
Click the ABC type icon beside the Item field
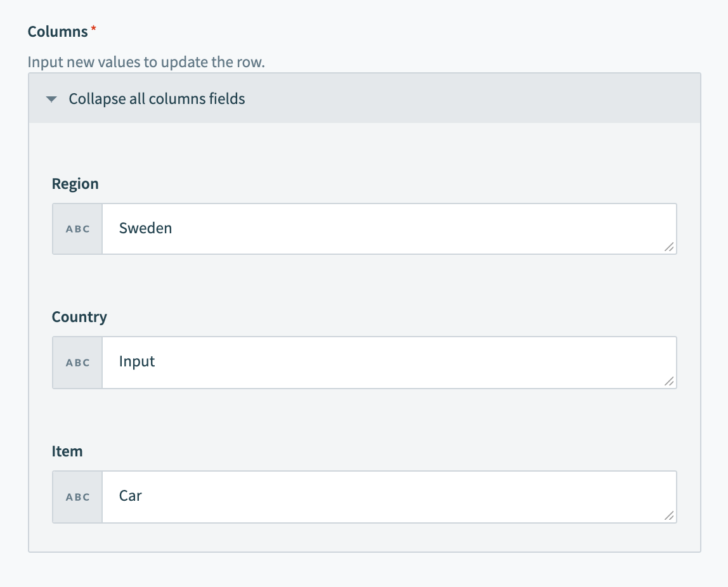[x=77, y=496]
